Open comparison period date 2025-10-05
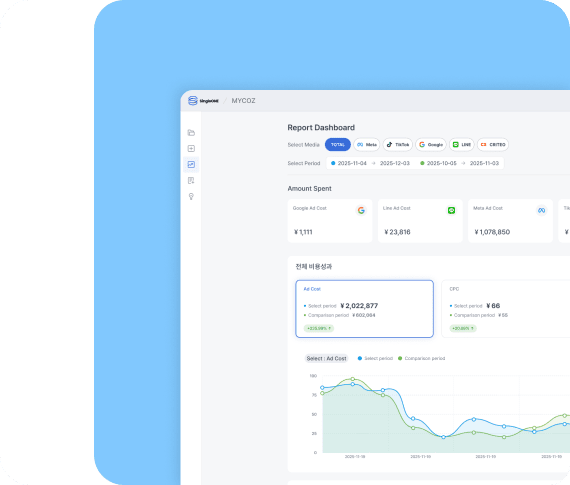570x485 pixels. click(441, 163)
